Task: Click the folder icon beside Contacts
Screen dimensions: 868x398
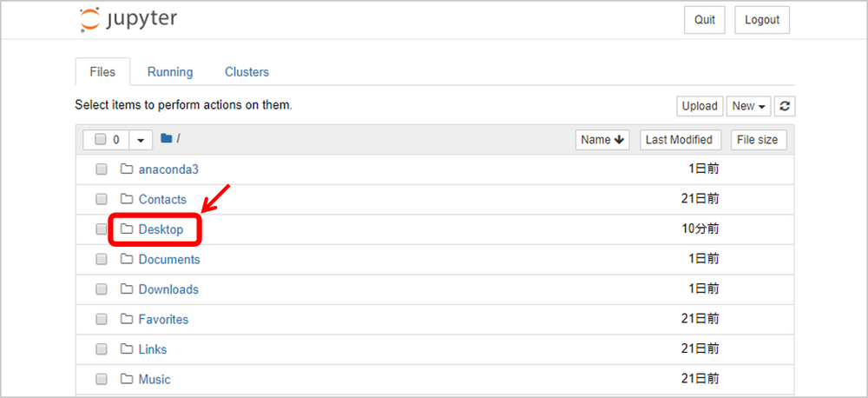Action: pyautogui.click(x=128, y=199)
